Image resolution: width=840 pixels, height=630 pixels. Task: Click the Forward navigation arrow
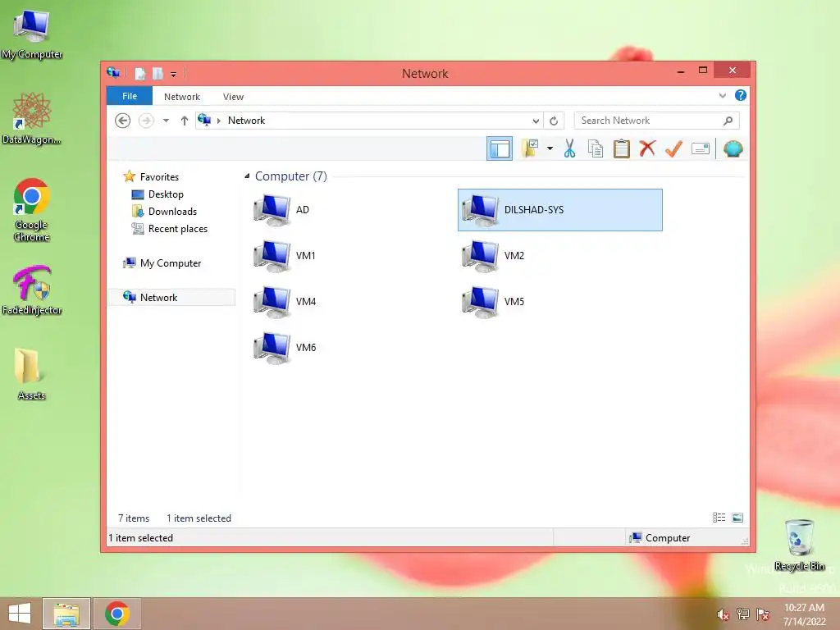146,121
